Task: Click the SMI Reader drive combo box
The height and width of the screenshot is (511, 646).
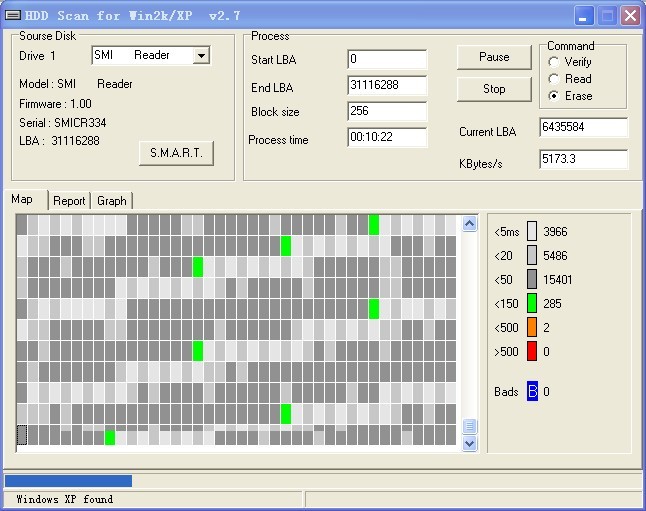Action: (151, 55)
